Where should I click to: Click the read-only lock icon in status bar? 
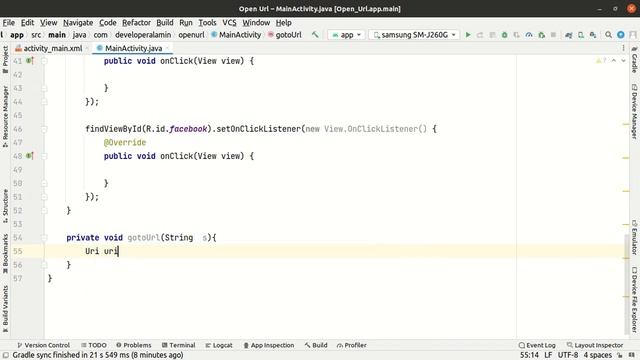(x=620, y=355)
